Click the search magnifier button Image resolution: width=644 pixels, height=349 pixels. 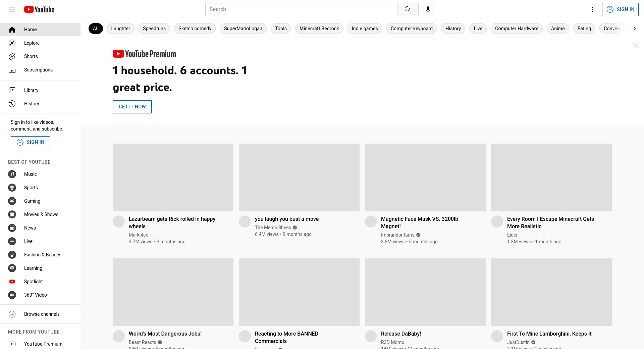pos(408,9)
